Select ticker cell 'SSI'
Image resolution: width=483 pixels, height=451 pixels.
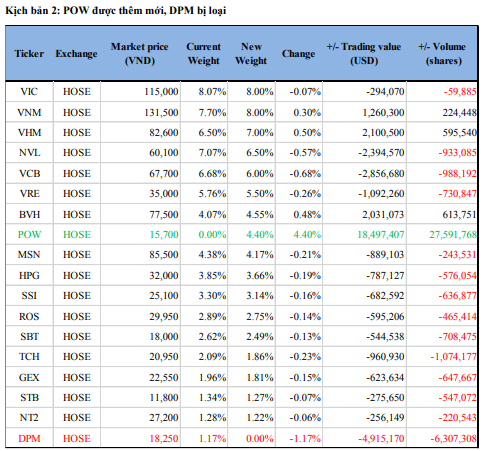(29, 296)
